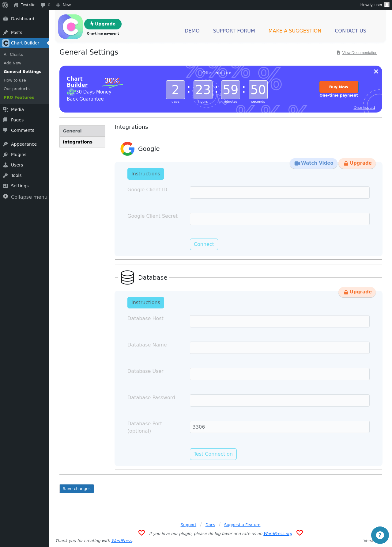
Task: Open the Test site home link
Action: pos(24,5)
